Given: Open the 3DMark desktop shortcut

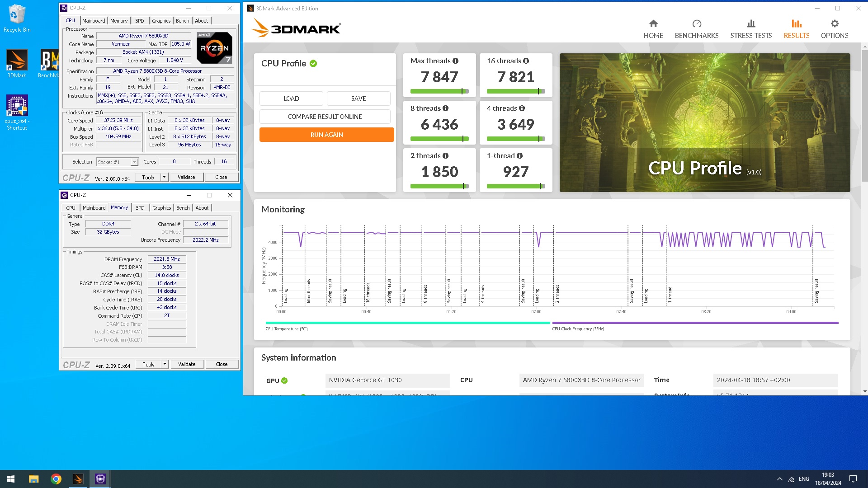Looking at the screenshot, I should [17, 63].
